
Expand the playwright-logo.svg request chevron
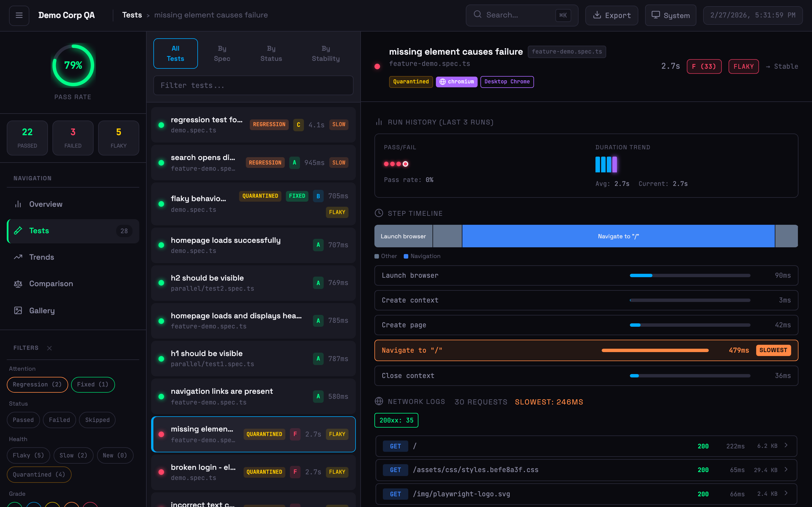click(786, 493)
